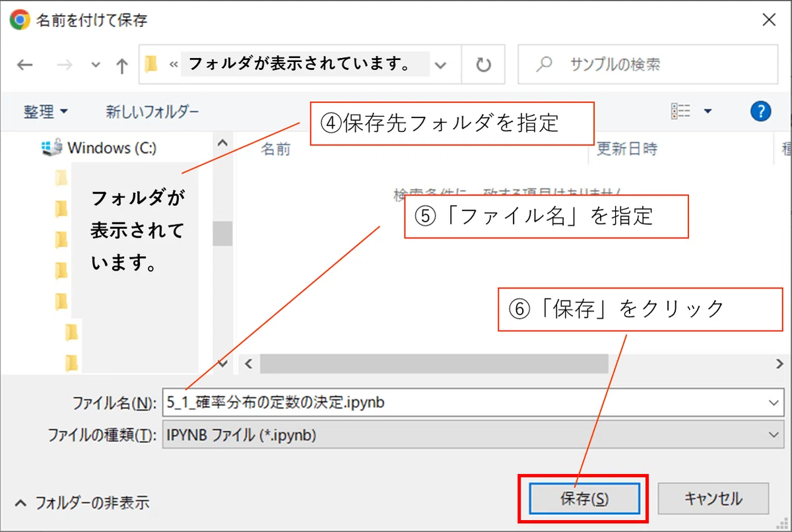792x532 pixels.
Task: Click the Chrome icon in title bar
Action: 20,20
